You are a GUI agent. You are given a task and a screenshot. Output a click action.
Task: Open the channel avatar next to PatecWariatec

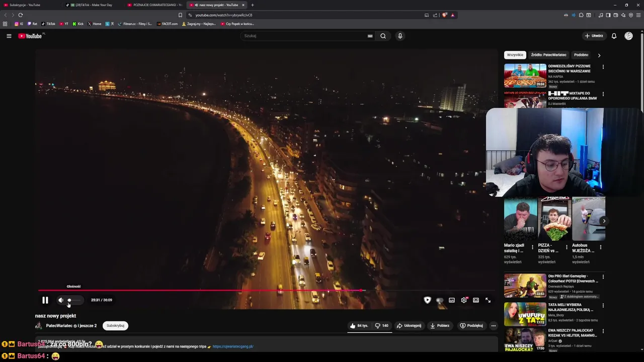[x=38, y=325]
